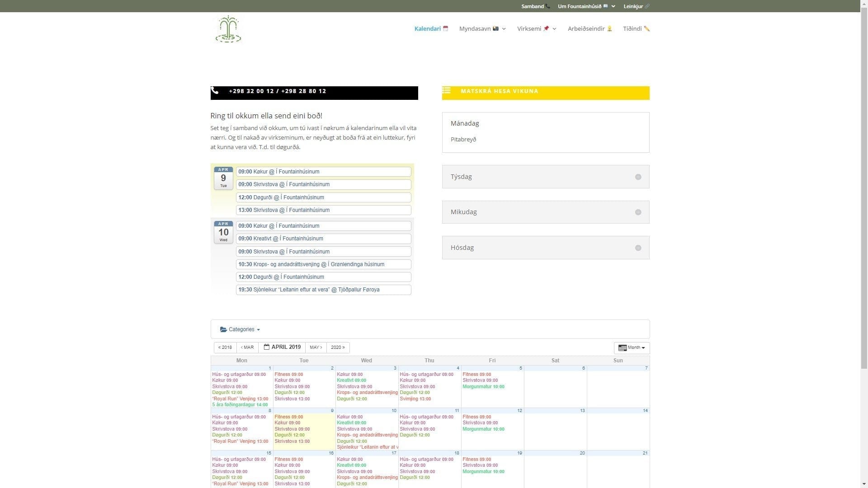The width and height of the screenshot is (868, 488).
Task: Expand the Týsdag menu section
Action: coord(638,177)
